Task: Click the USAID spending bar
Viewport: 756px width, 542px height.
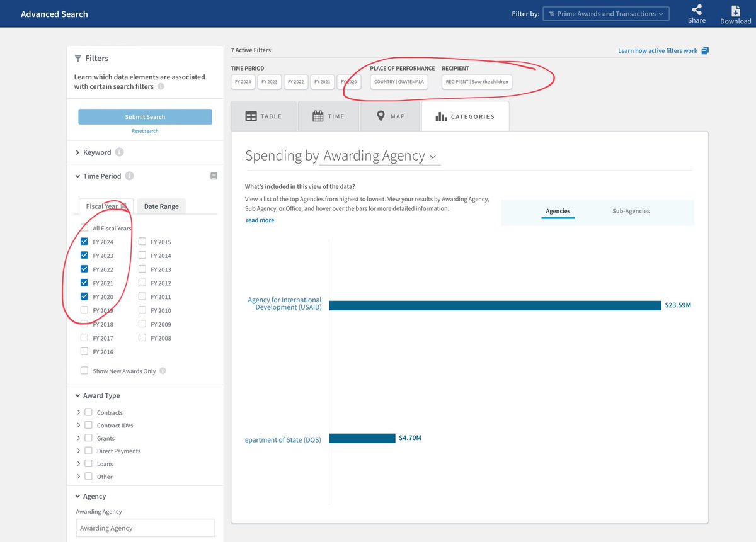Action: click(x=495, y=305)
